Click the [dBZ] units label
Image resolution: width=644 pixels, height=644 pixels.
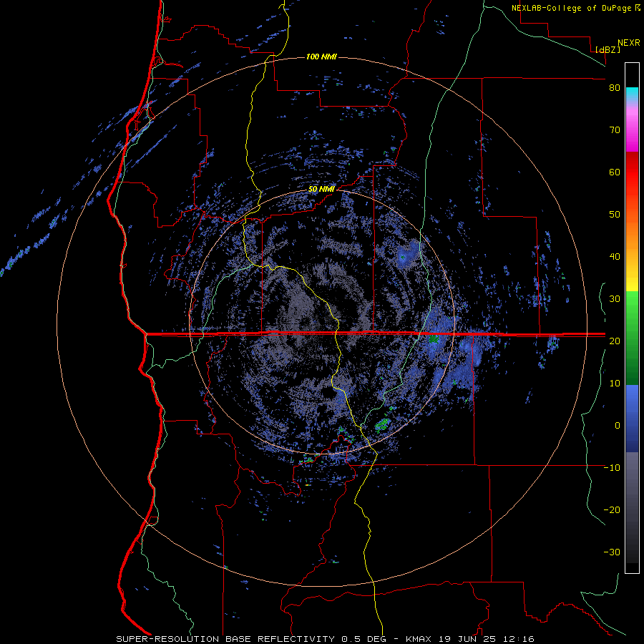tap(608, 49)
